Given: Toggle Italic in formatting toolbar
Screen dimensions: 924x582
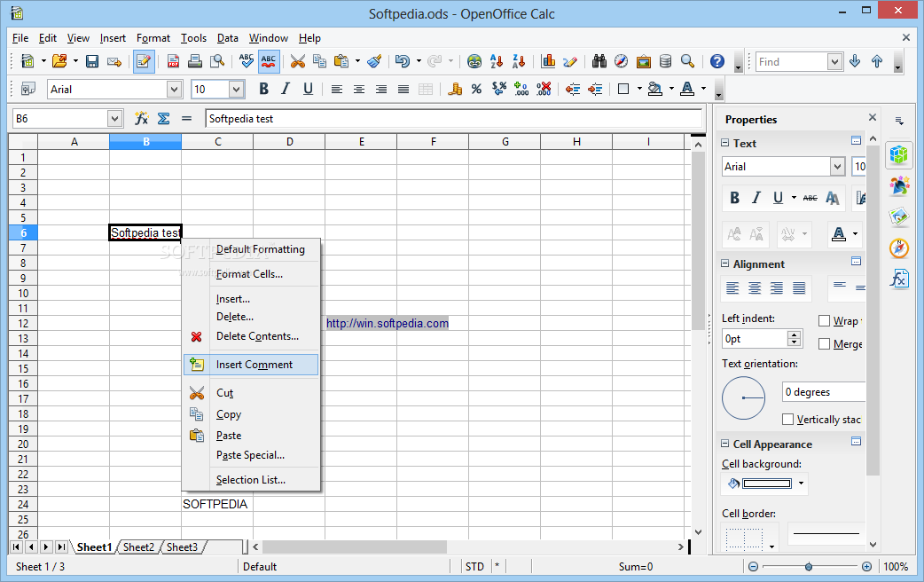Looking at the screenshot, I should (x=286, y=89).
